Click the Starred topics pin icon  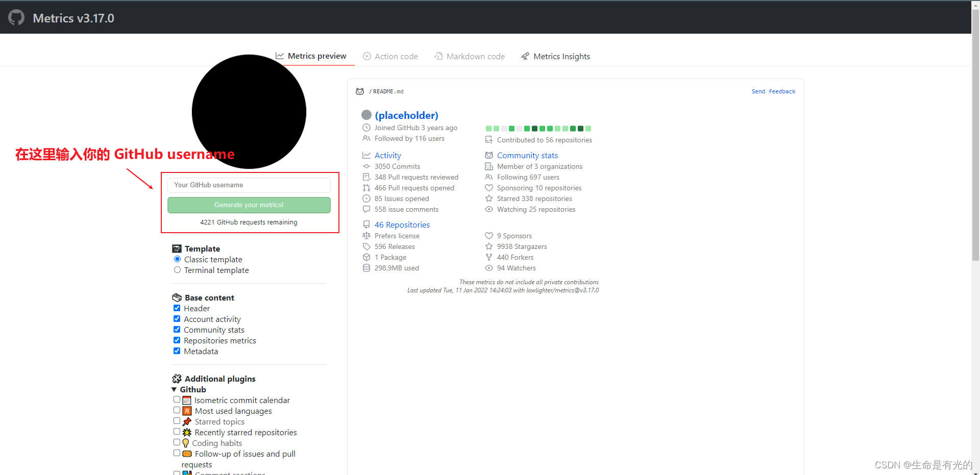187,422
